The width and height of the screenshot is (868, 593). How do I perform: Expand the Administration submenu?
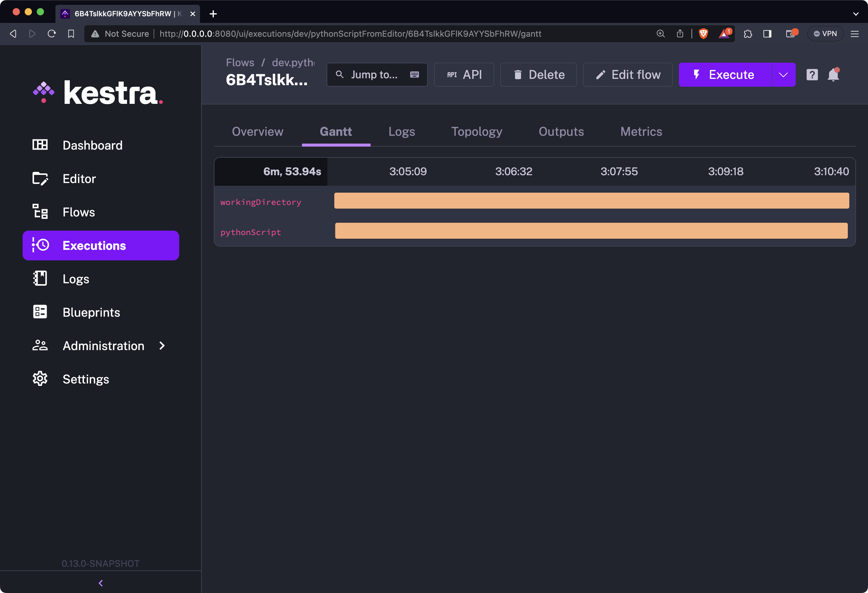point(162,346)
